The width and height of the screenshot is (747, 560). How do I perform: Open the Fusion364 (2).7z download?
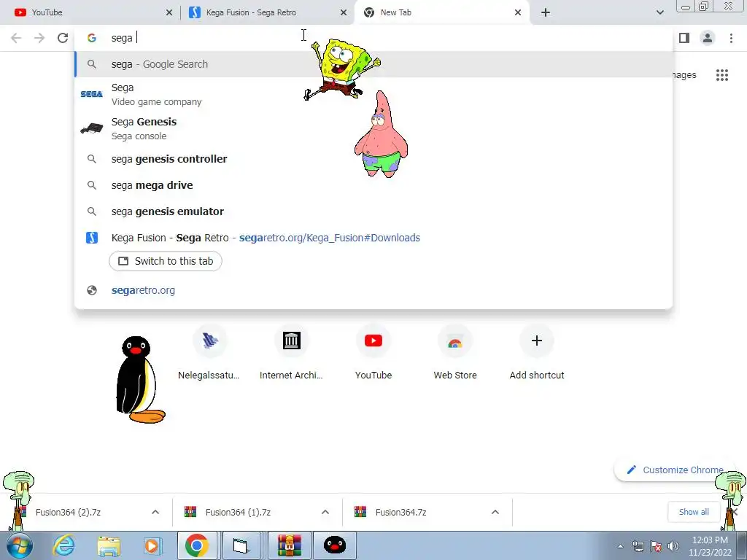(68, 513)
